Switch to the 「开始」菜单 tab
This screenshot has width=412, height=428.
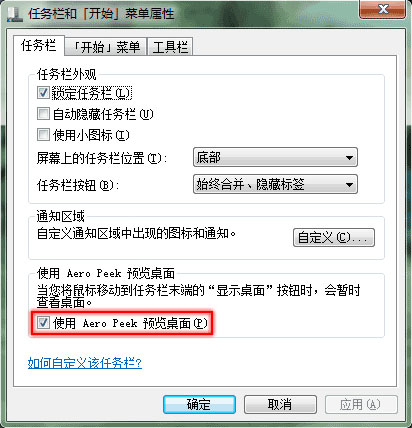point(106,46)
